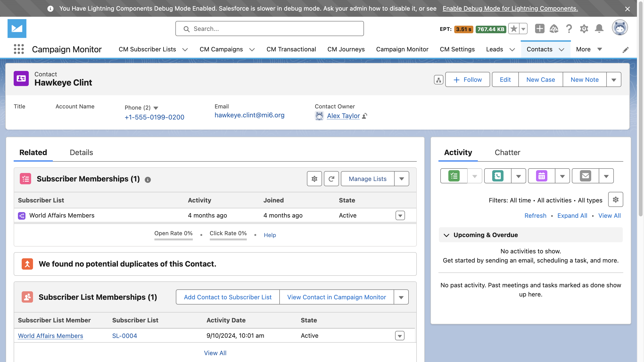Screen dimensions: 644x362
Task: Open the App Launcher grid icon
Action: [19, 49]
